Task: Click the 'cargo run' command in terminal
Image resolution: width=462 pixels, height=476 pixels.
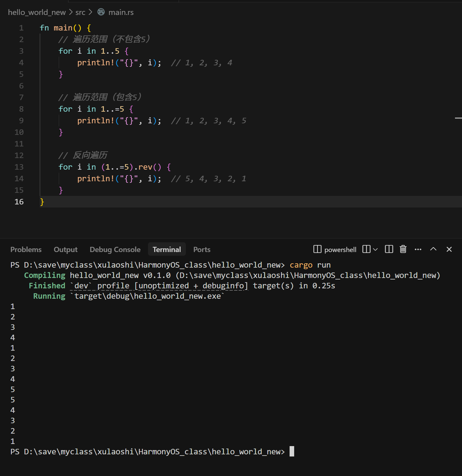Action: click(x=310, y=265)
